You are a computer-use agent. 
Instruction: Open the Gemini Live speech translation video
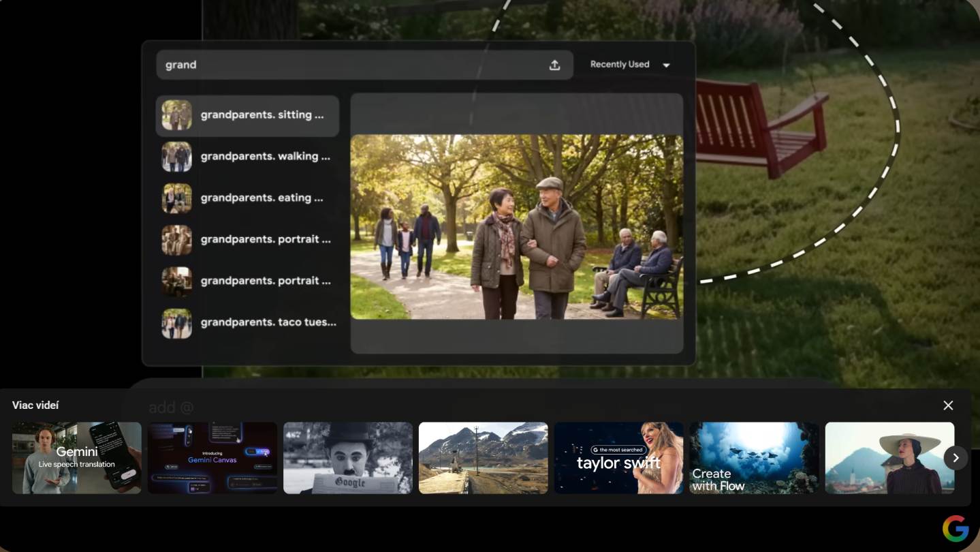[x=76, y=457]
